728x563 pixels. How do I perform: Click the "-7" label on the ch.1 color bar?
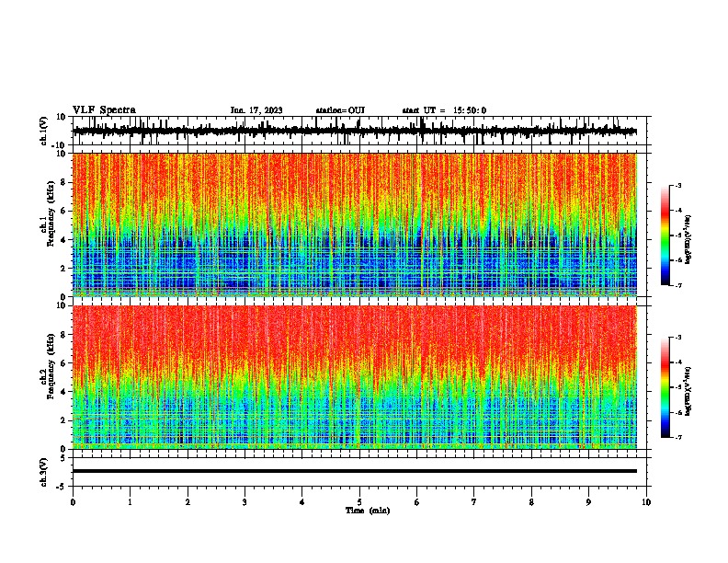677,285
